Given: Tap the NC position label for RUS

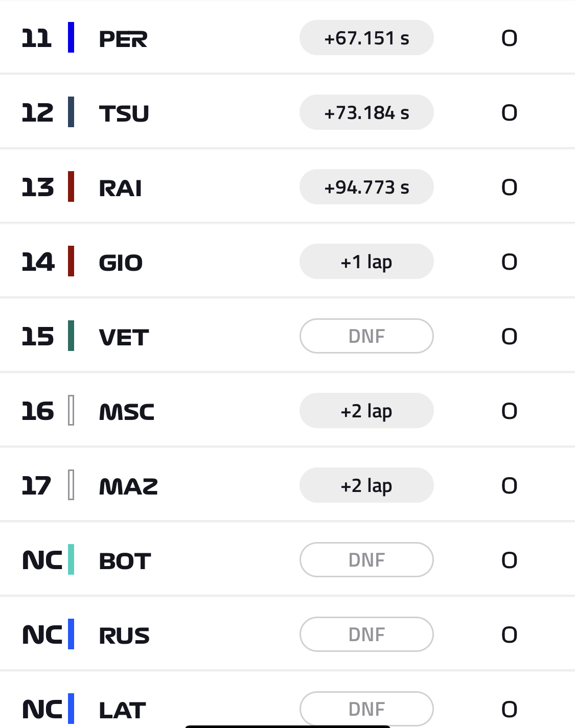Looking at the screenshot, I should pos(42,635).
